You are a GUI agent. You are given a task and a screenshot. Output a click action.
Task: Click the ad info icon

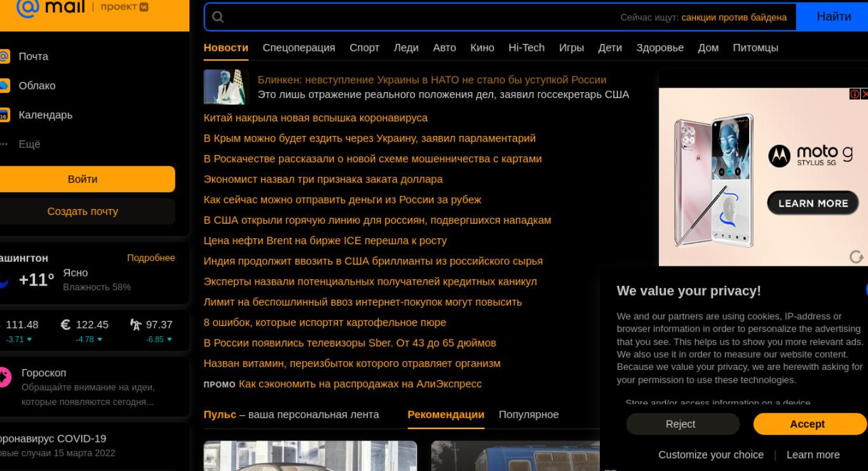click(x=855, y=94)
